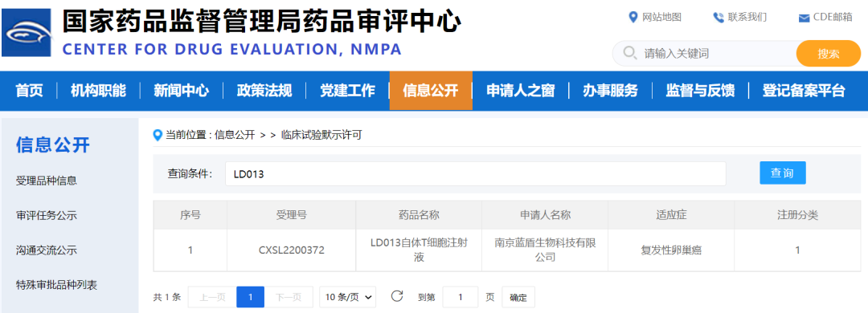The width and height of the screenshot is (868, 313).
Task: Click the current location pin icon
Action: tap(158, 134)
